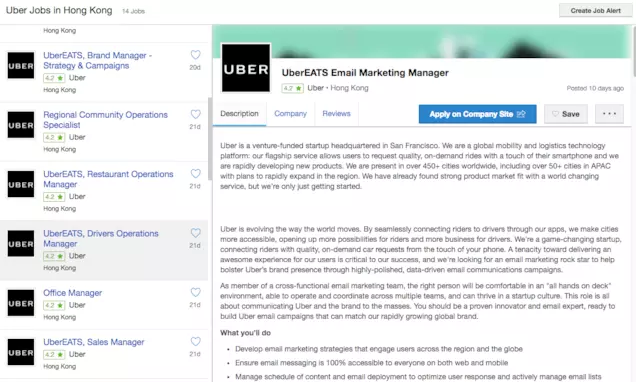Open UberEATS, Restaurant Operations Manager job
The height and width of the screenshot is (382, 636).
point(108,179)
